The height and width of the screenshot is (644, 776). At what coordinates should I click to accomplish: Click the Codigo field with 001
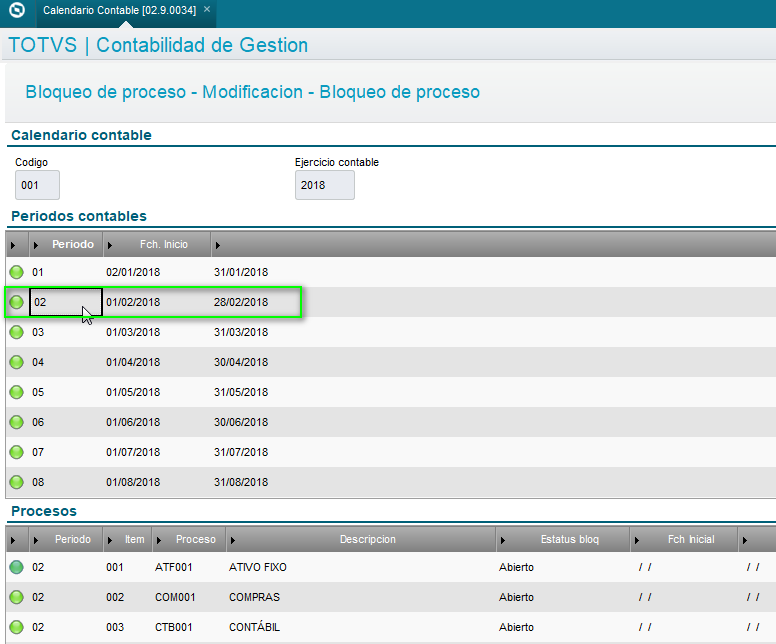pos(37,185)
